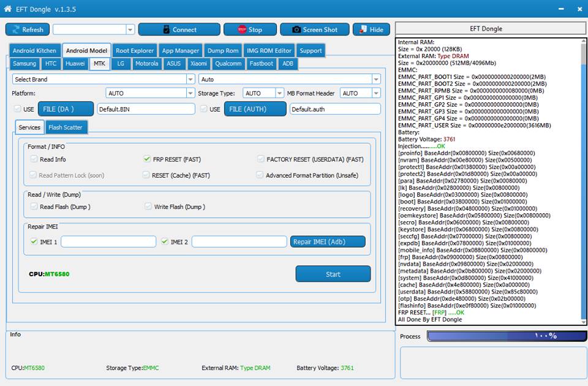588x386 pixels.
Task: Select the Samsung brand tab
Action: [24, 64]
